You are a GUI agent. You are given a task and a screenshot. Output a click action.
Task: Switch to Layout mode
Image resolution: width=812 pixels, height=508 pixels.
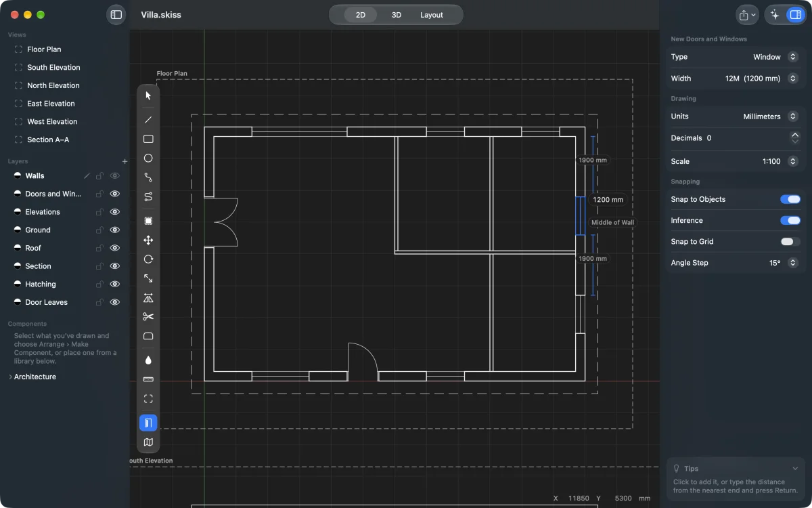(432, 15)
